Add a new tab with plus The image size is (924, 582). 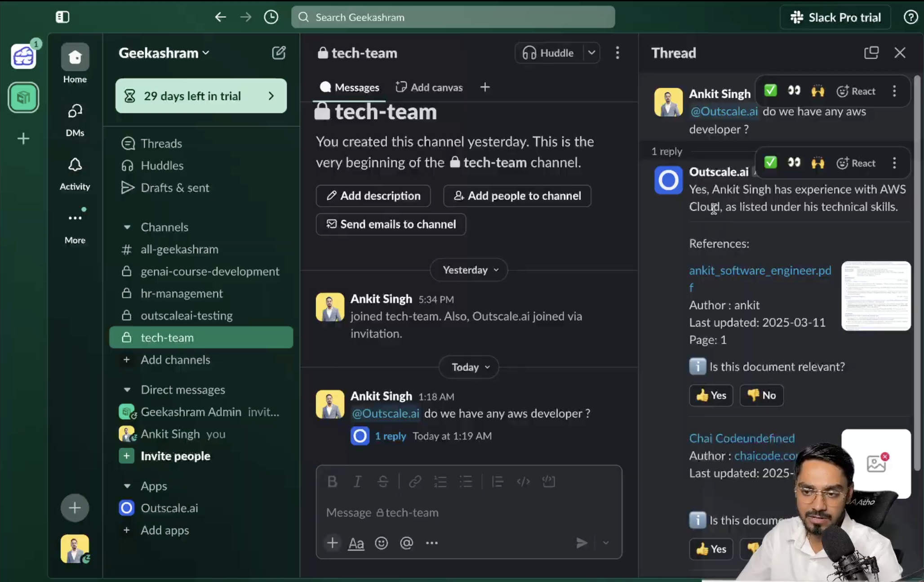coord(484,87)
